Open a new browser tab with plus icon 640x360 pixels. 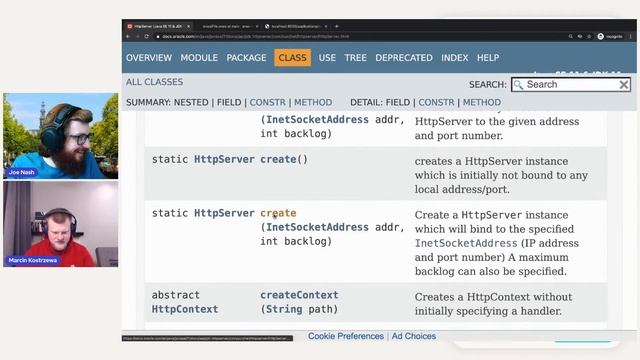coord(337,26)
